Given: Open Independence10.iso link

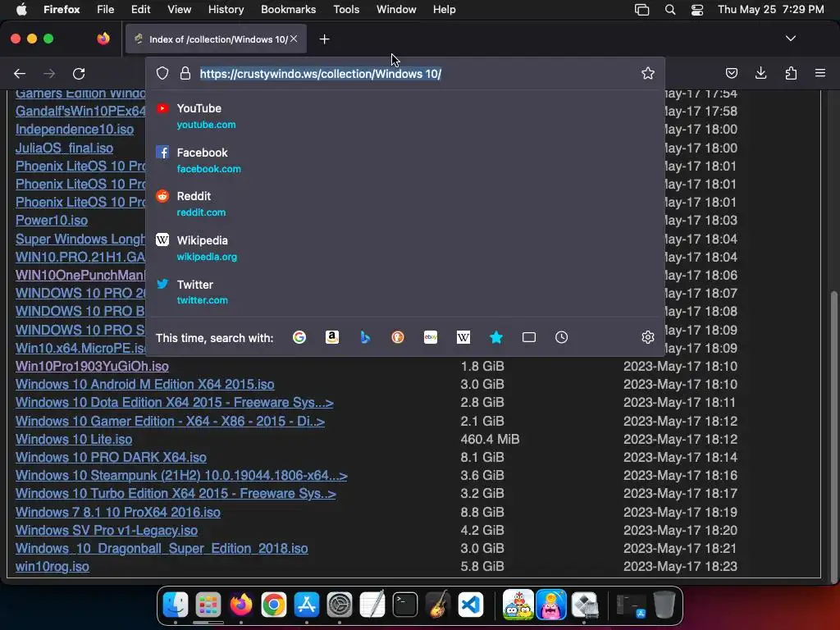Looking at the screenshot, I should (75, 130).
